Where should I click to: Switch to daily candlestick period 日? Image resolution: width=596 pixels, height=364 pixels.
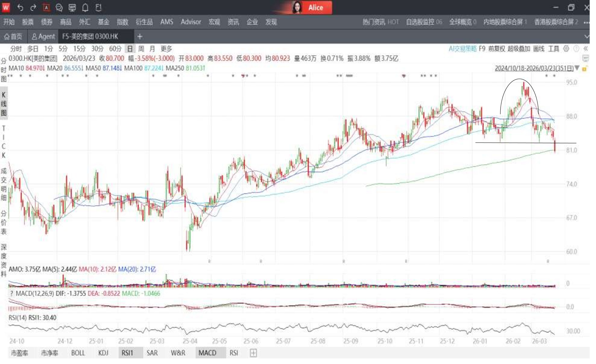(x=130, y=49)
